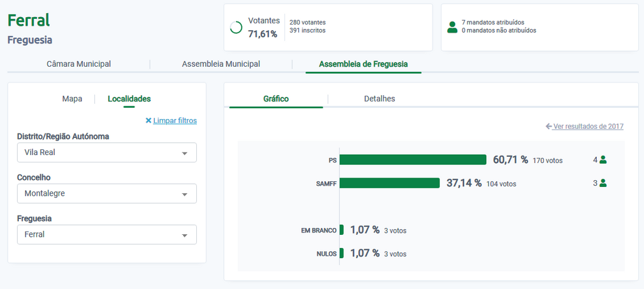Click the voter turnout circular progress icon
The image size is (644, 289).
click(x=236, y=27)
